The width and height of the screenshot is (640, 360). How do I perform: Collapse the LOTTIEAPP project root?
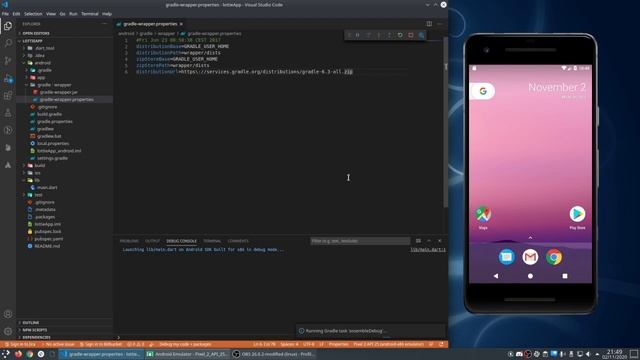tap(33, 41)
